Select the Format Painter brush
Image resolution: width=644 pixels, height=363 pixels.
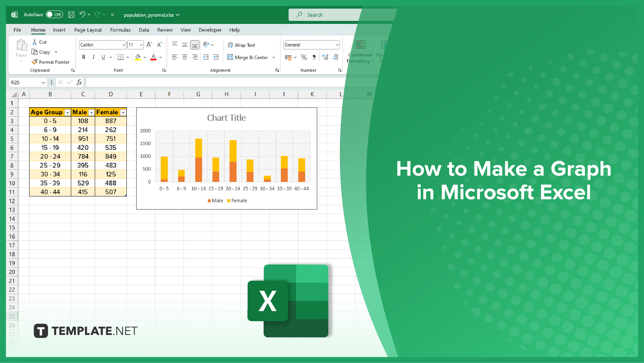pos(35,62)
